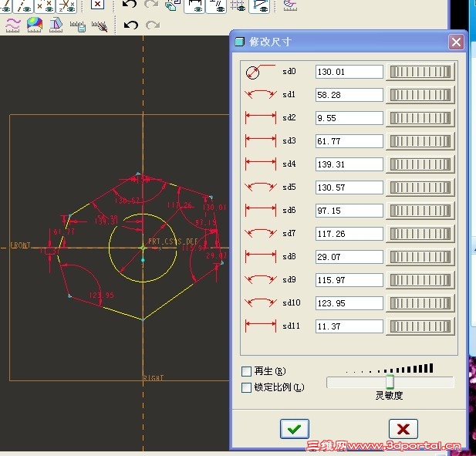476x456 pixels.
Task: Click the sd9 value field 115.97
Action: pyautogui.click(x=349, y=280)
